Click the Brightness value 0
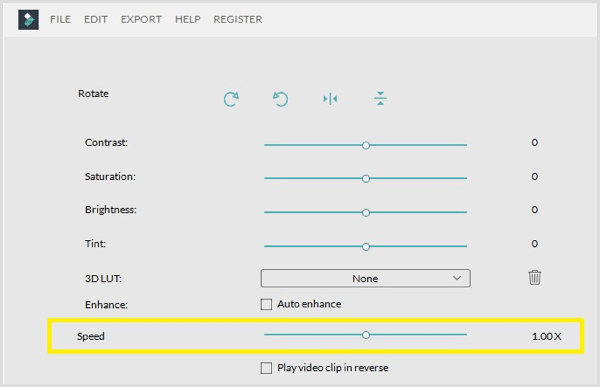The image size is (600, 387). 535,210
